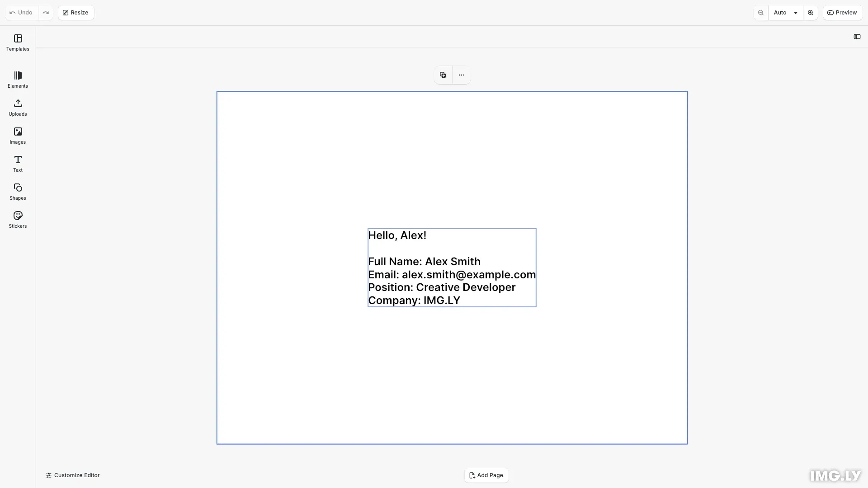This screenshot has width=868, height=488.
Task: Open the Templates panel
Action: pyautogui.click(x=18, y=43)
